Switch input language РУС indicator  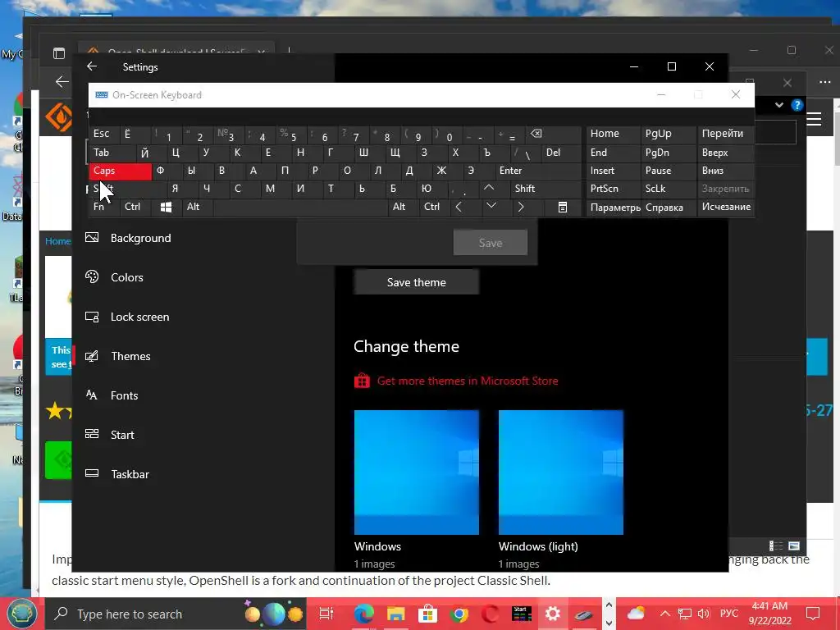[728, 614]
